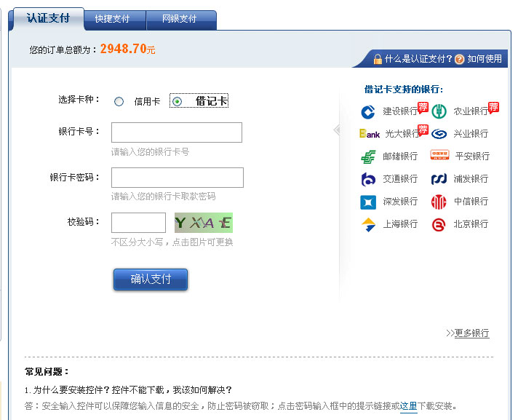Click the 常见问题 heading
518x420 pixels.
(x=47, y=372)
